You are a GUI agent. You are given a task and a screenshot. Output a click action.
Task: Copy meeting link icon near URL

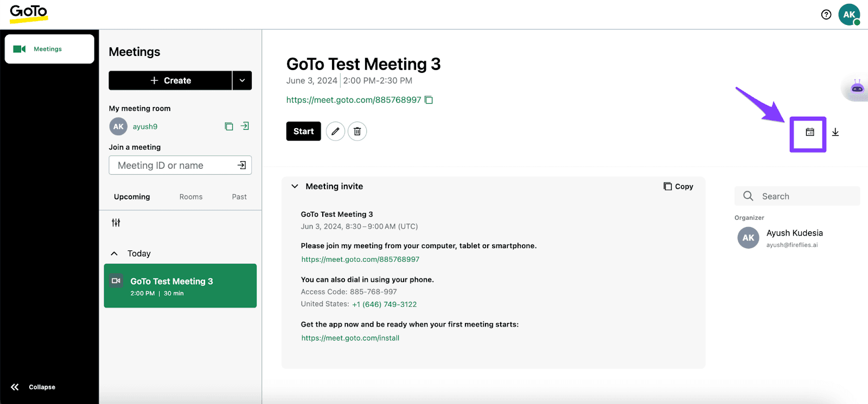pos(429,100)
